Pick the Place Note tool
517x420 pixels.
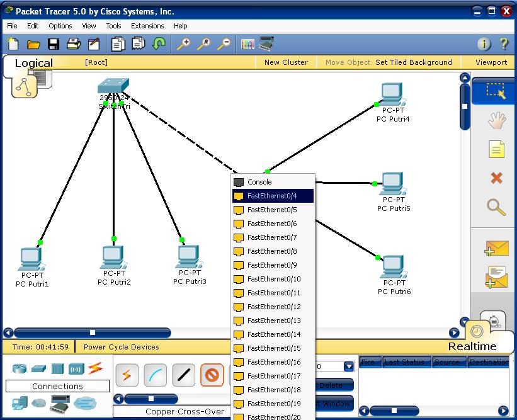click(497, 149)
